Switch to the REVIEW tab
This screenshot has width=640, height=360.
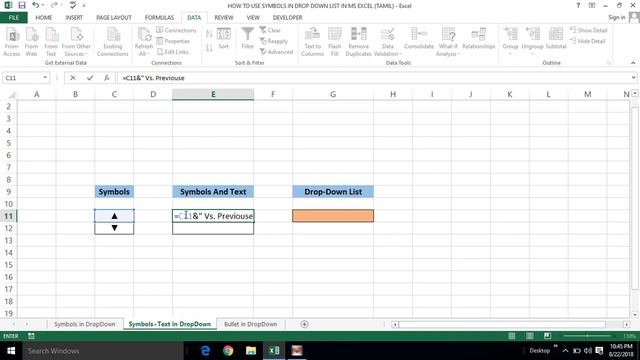[224, 18]
